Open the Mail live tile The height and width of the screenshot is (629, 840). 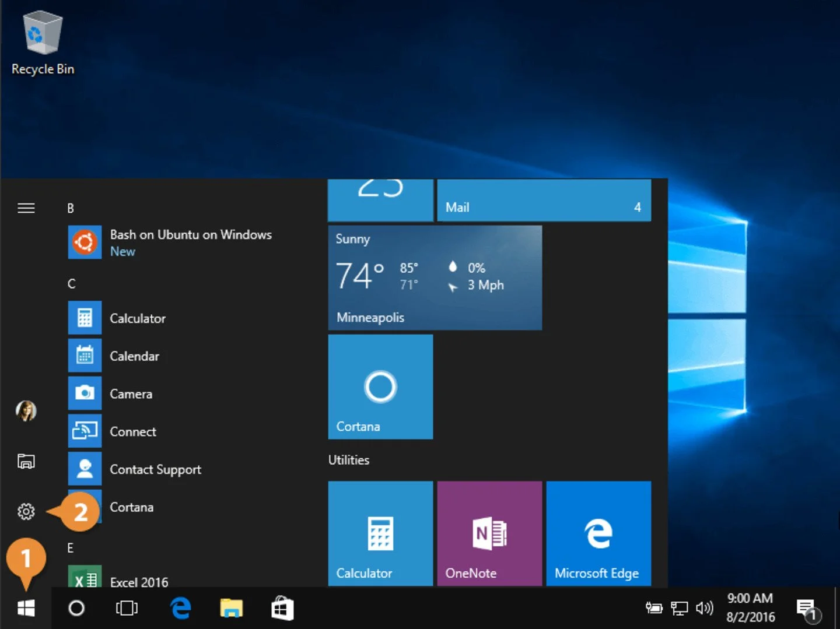544,201
